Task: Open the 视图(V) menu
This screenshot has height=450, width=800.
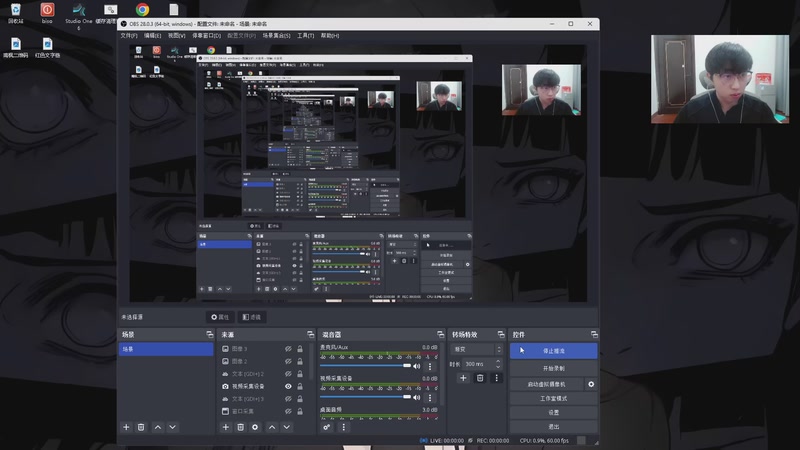Action: [177, 36]
